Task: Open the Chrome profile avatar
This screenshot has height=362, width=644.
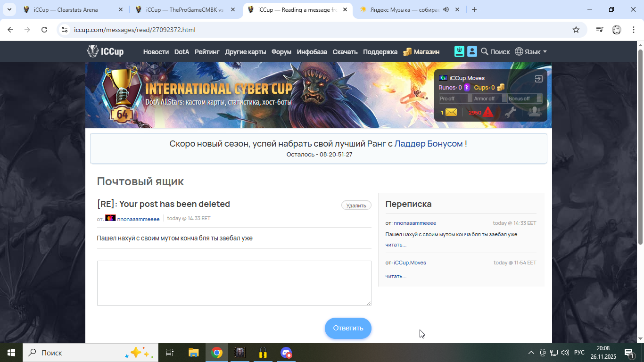Action: pyautogui.click(x=617, y=30)
